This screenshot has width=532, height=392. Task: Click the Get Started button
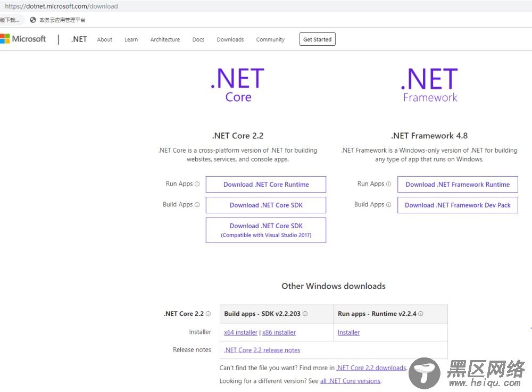coord(317,39)
